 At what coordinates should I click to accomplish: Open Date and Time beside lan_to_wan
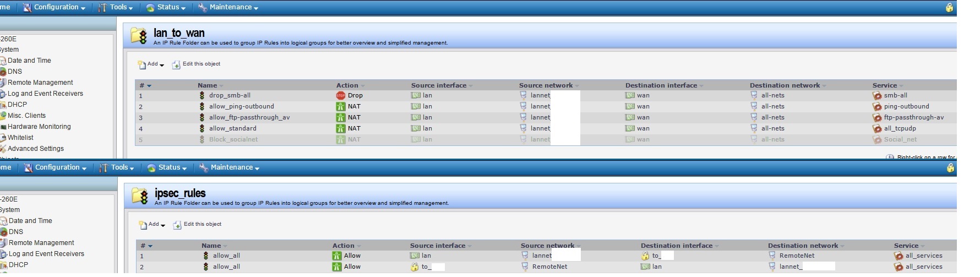tap(29, 61)
